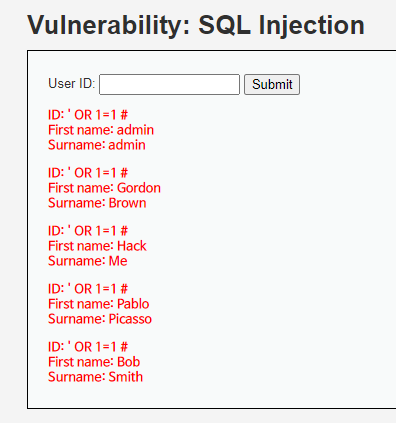The width and height of the screenshot is (396, 423).
Task: Click the ID line above Pablo
Action: (88, 289)
